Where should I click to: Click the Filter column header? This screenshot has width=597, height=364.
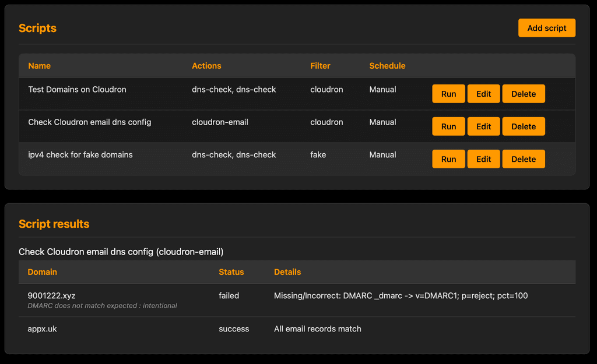tap(320, 66)
